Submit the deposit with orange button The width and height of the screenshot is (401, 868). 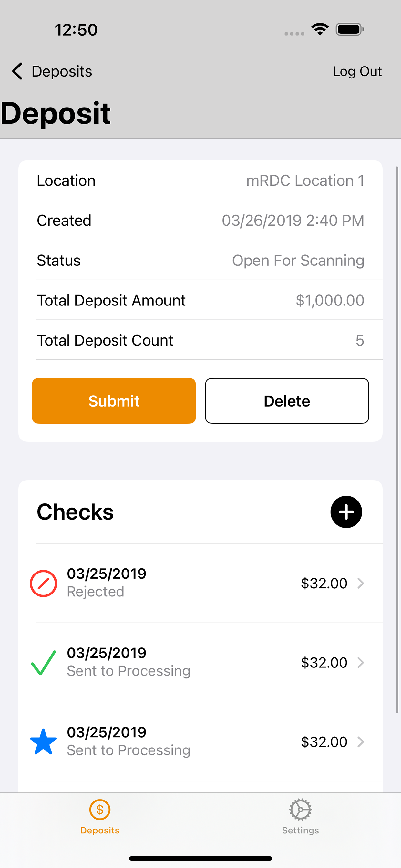tap(114, 401)
